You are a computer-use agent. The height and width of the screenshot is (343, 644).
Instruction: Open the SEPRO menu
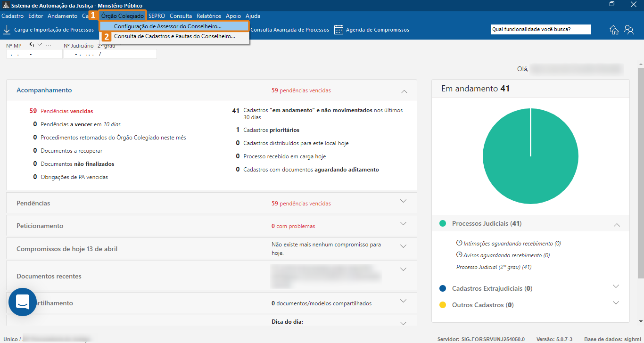click(157, 16)
